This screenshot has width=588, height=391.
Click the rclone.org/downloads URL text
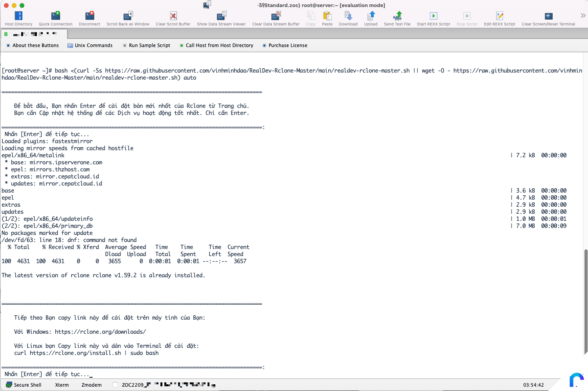(100, 332)
